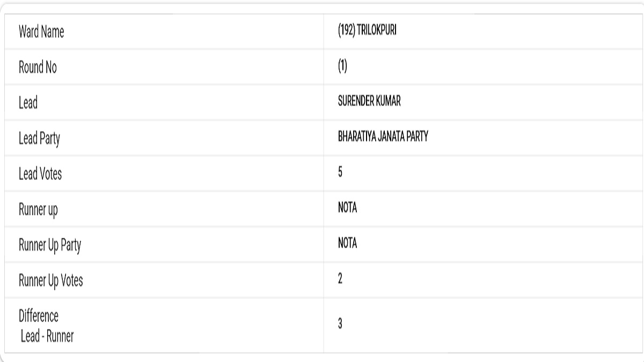
Task: Click the word Difference in last row
Action: pos(39,316)
